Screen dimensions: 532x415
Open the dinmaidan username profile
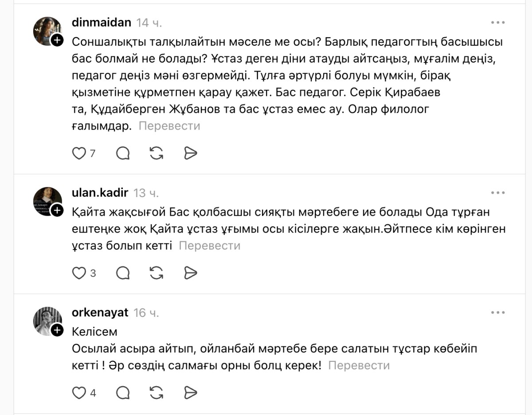[101, 22]
